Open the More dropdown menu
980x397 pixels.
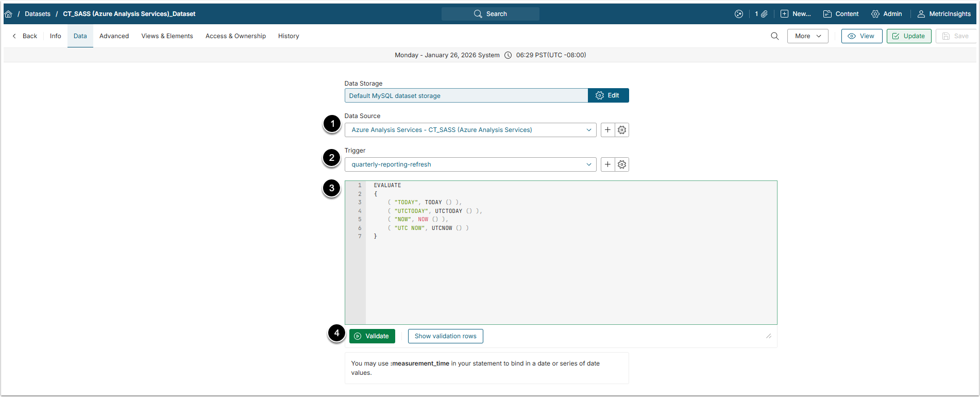(807, 36)
